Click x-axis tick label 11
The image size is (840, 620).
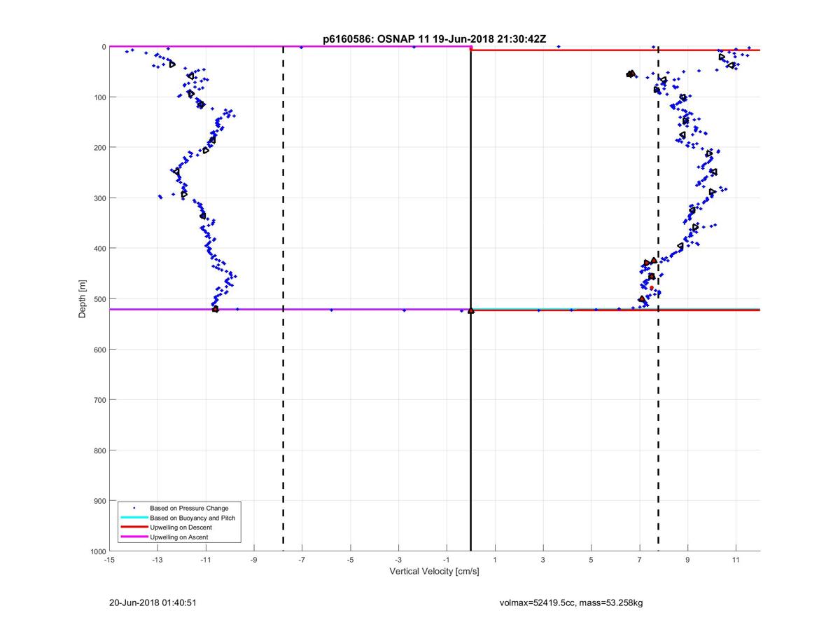(736, 560)
